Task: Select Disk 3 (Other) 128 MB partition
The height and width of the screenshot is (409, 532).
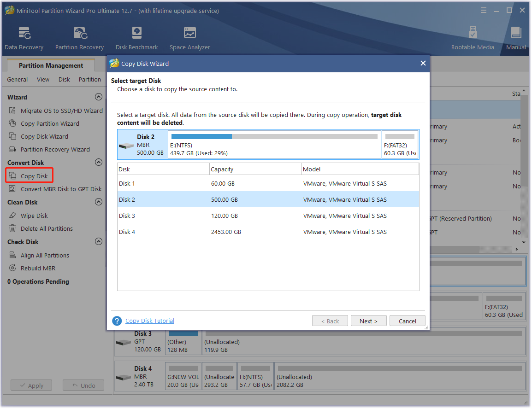Action: pyautogui.click(x=183, y=342)
